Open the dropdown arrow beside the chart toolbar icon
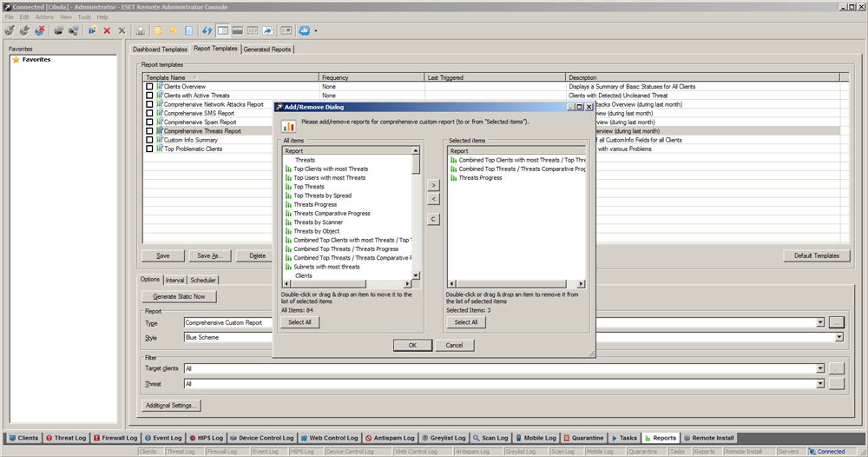 (x=316, y=31)
